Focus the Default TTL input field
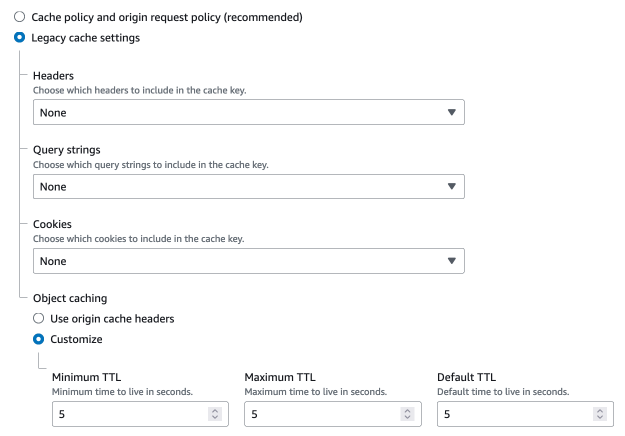 pos(511,414)
